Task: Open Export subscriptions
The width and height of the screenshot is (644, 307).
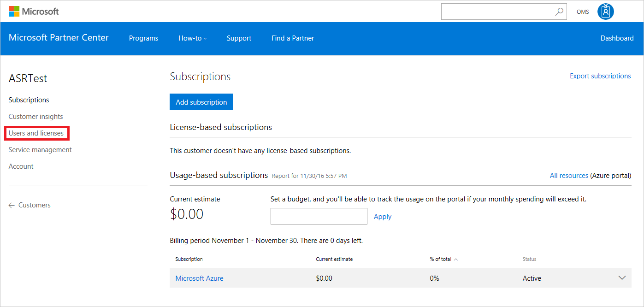Action: tap(600, 76)
